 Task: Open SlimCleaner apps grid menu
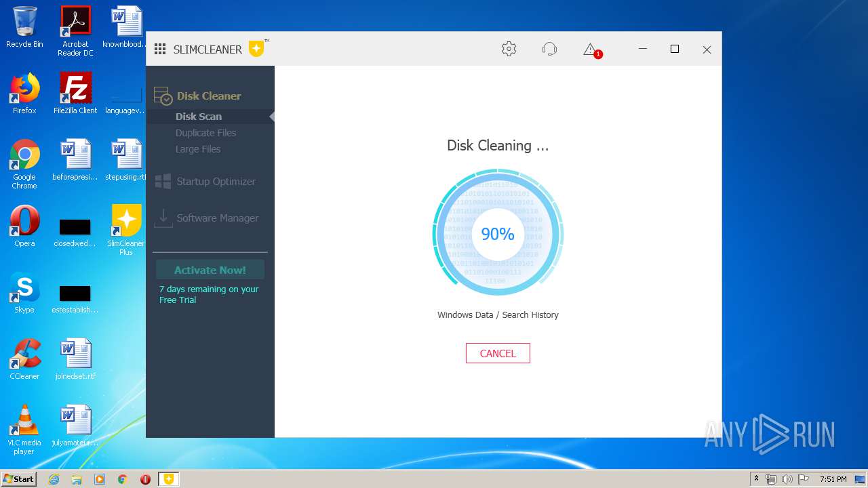point(160,49)
